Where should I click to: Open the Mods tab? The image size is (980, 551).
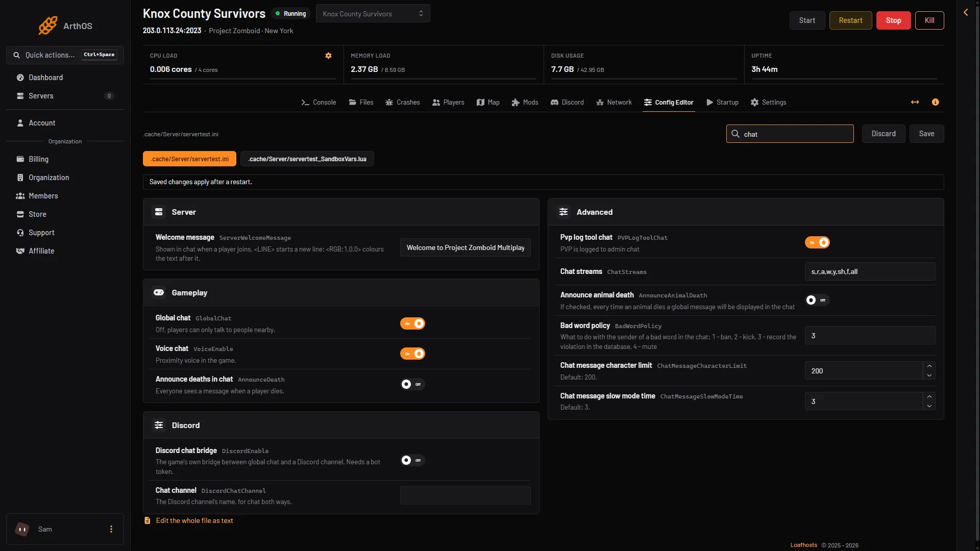click(525, 103)
